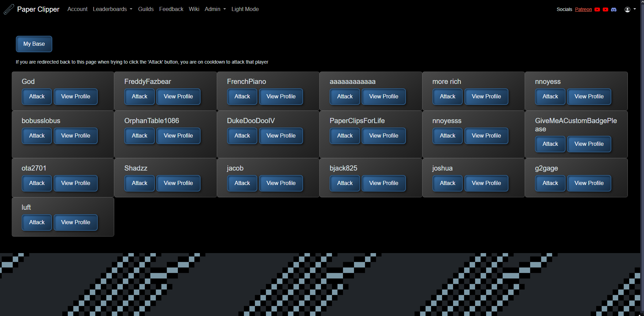Open the YouTube icon beside the Discord icon
The image size is (644, 316).
coord(605,10)
